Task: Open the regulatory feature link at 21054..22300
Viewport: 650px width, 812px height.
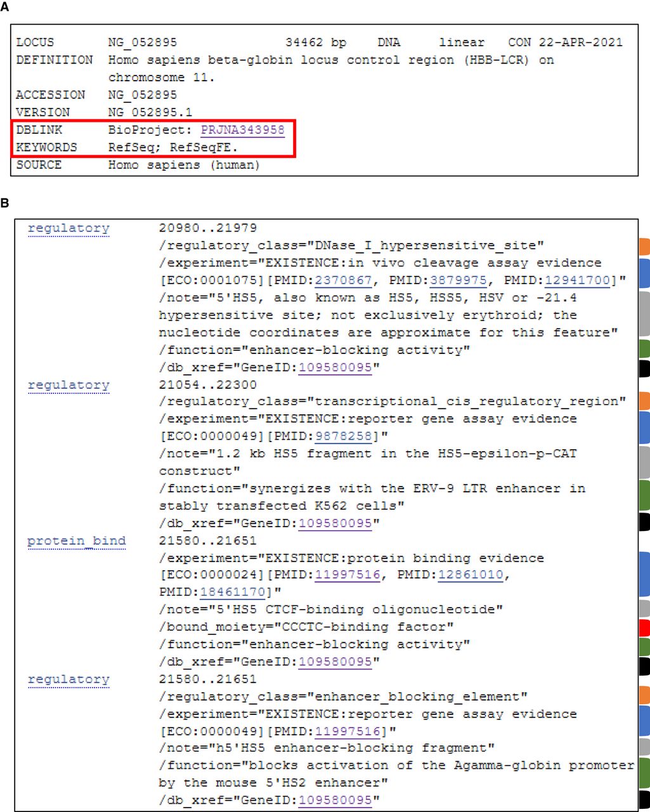Action: 68,385
